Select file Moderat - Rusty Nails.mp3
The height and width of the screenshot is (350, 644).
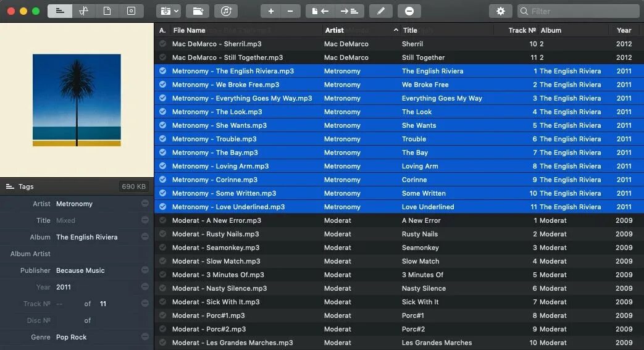tap(215, 234)
